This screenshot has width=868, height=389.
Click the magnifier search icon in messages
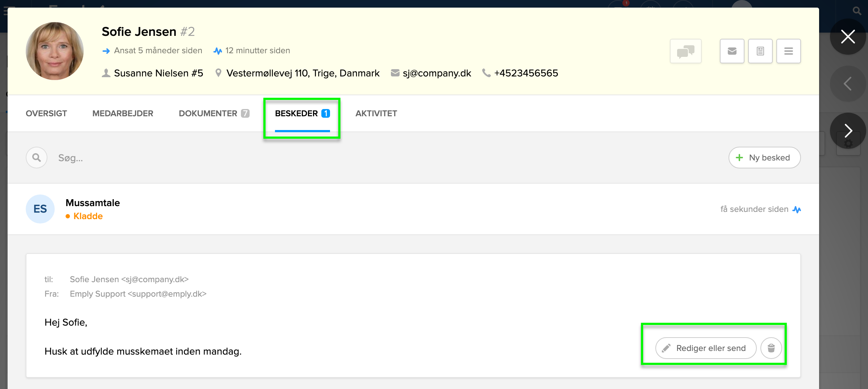tap(37, 158)
